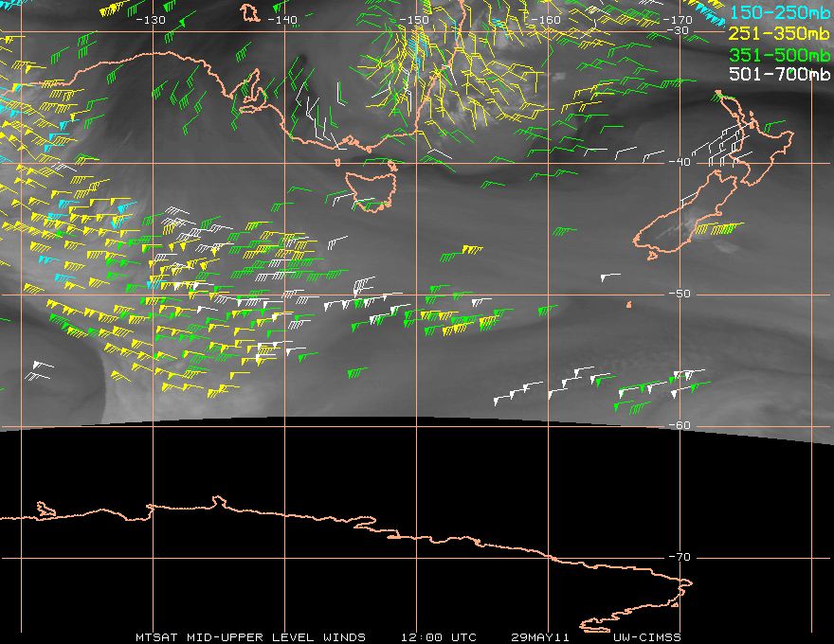Click the -70 latitude label
The width and height of the screenshot is (834, 644).
click(x=680, y=556)
